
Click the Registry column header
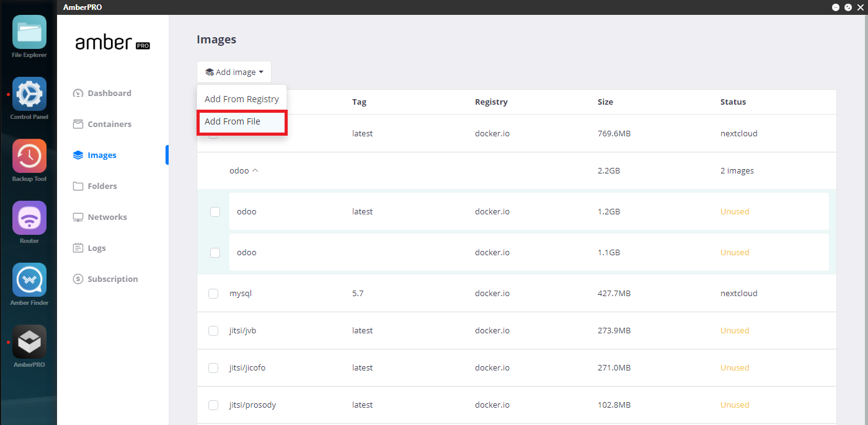click(x=491, y=102)
